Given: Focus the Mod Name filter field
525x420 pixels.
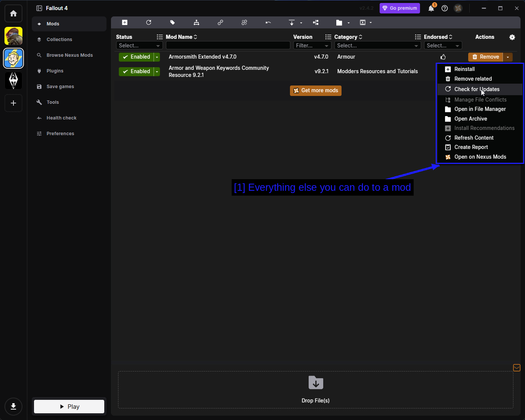Looking at the screenshot, I should pyautogui.click(x=228, y=46).
